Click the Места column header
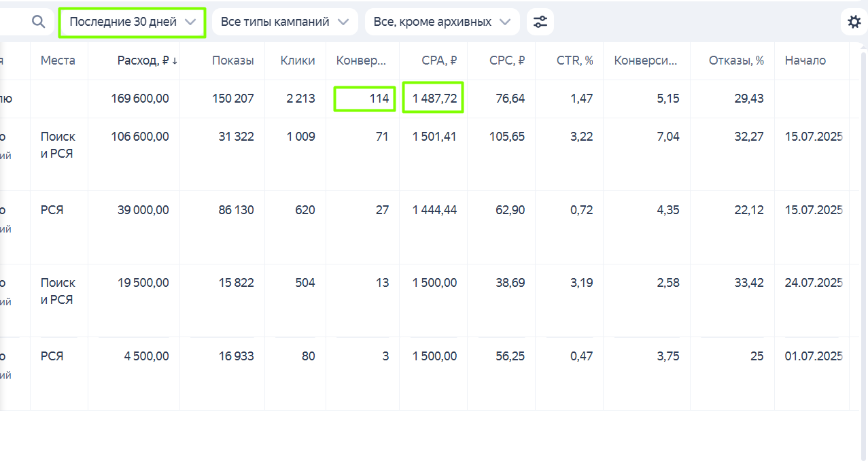868x463 pixels. coord(58,61)
